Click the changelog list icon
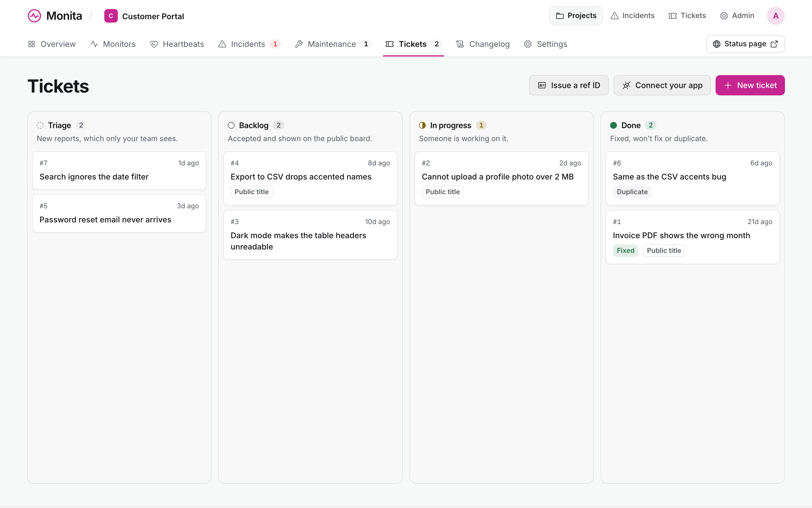Screen dimensions: 812x508 (x=460, y=44)
